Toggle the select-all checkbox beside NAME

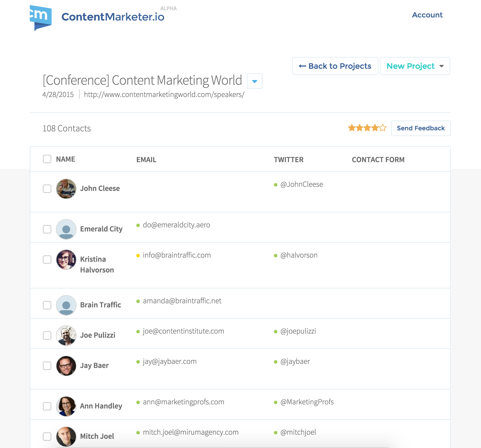[47, 159]
